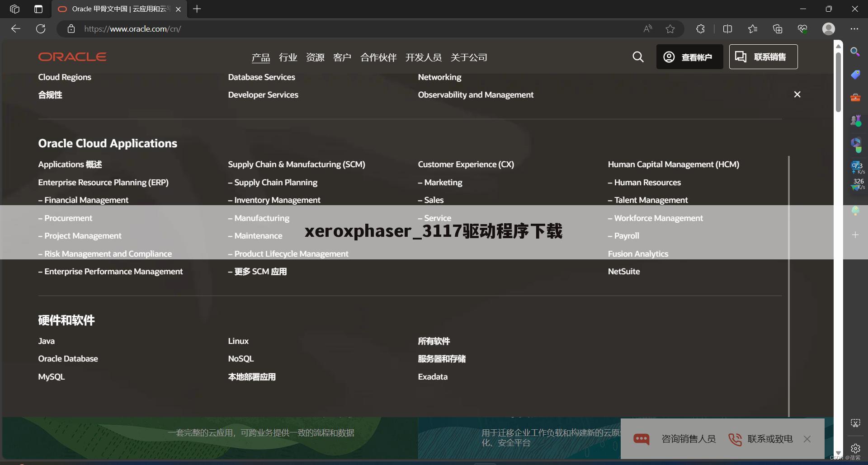Open the Java link
868x465 pixels.
(x=46, y=341)
